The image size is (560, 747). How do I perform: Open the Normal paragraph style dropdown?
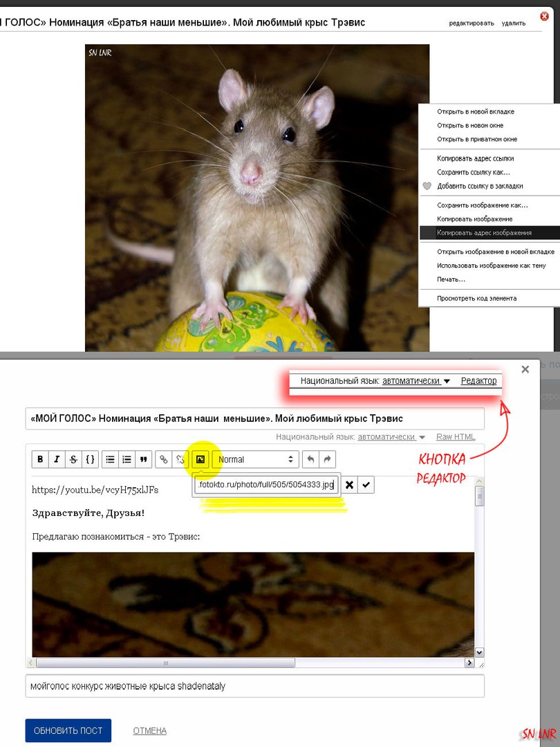tap(256, 459)
